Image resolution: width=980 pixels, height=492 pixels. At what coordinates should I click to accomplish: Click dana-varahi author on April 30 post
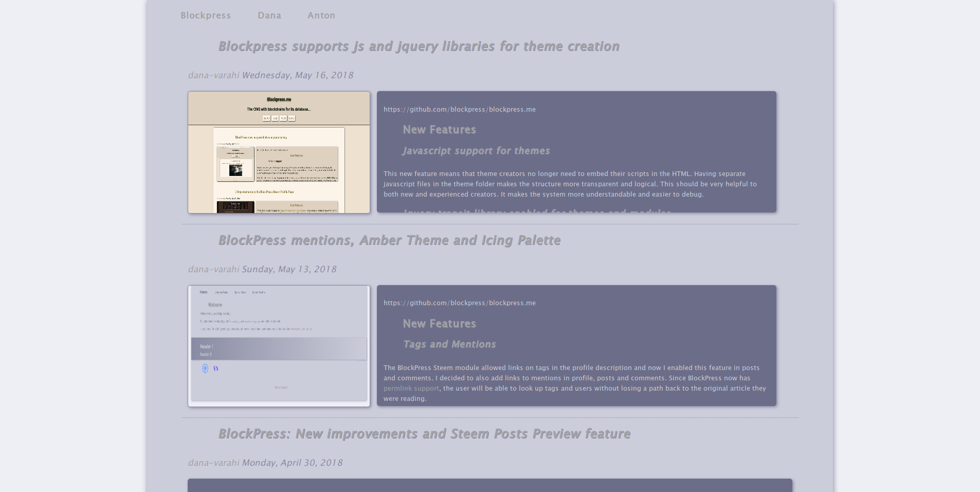(x=213, y=463)
